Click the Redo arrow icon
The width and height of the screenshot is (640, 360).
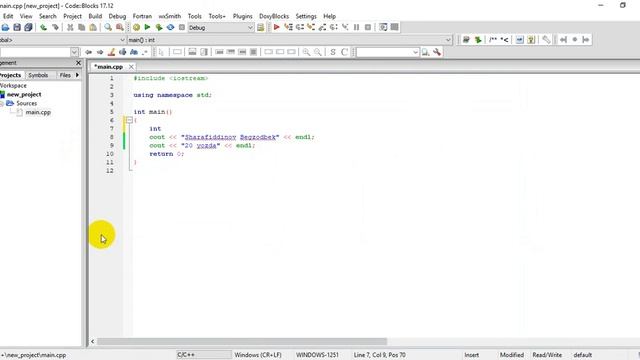click(55, 27)
